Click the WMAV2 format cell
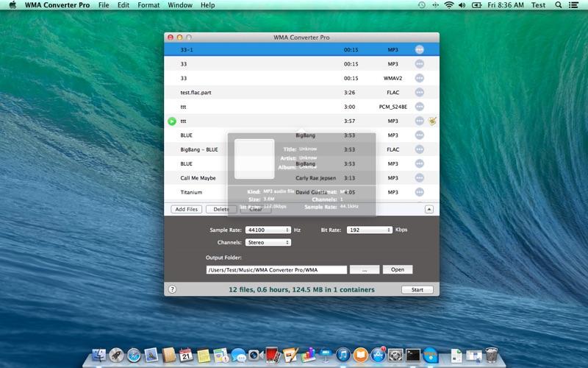 point(392,78)
